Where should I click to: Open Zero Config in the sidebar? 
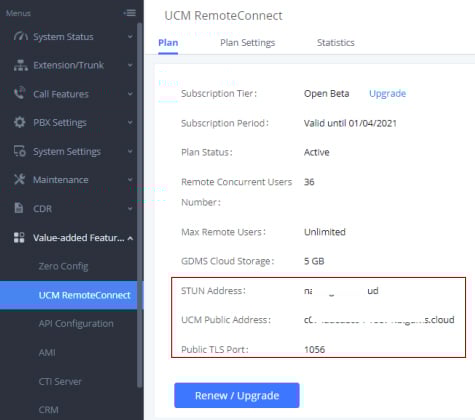pyautogui.click(x=63, y=266)
